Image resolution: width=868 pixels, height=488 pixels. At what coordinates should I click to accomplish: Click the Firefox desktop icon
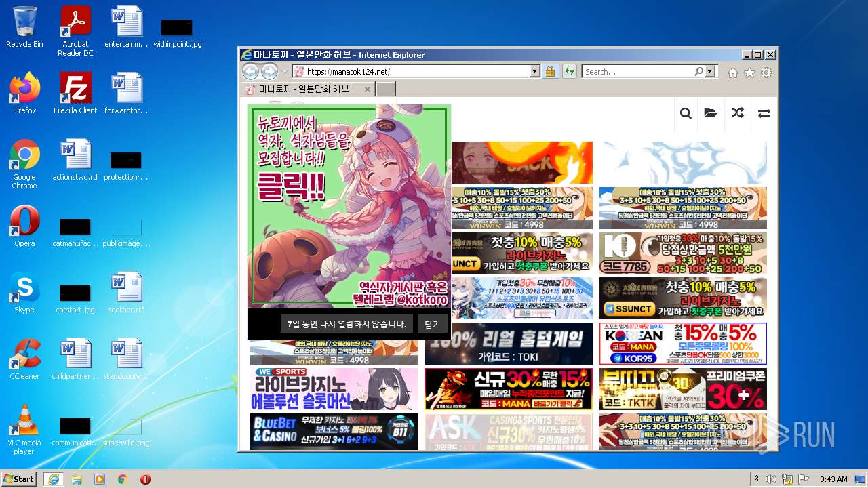tap(24, 94)
